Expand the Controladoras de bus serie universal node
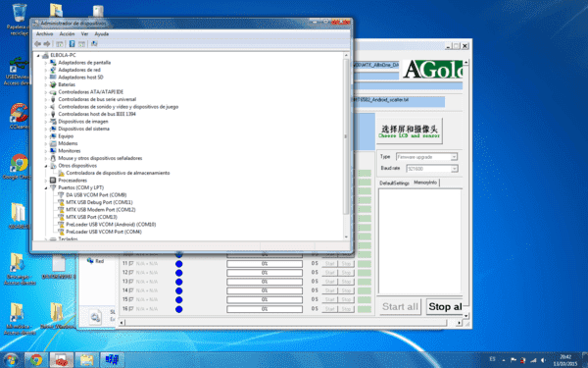 [x=46, y=99]
